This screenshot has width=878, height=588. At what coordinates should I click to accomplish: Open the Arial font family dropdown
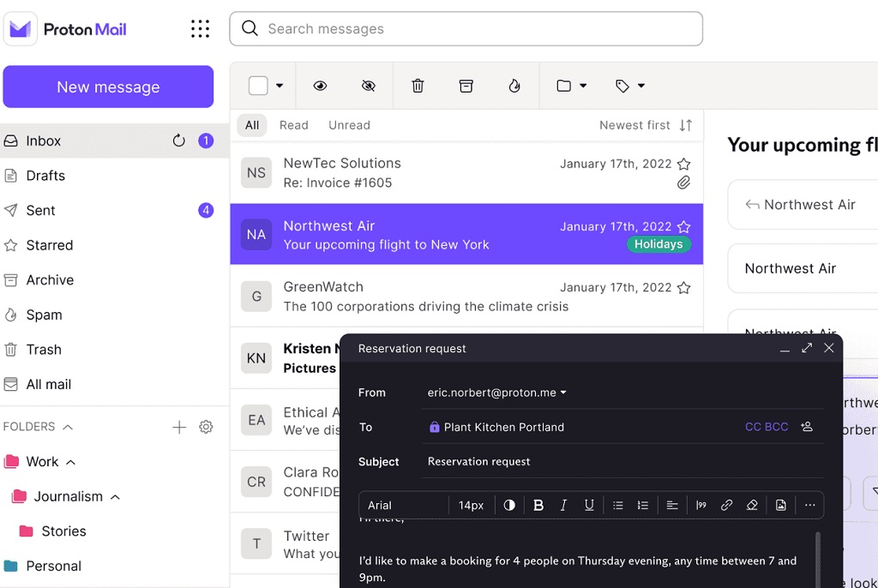tap(405, 505)
